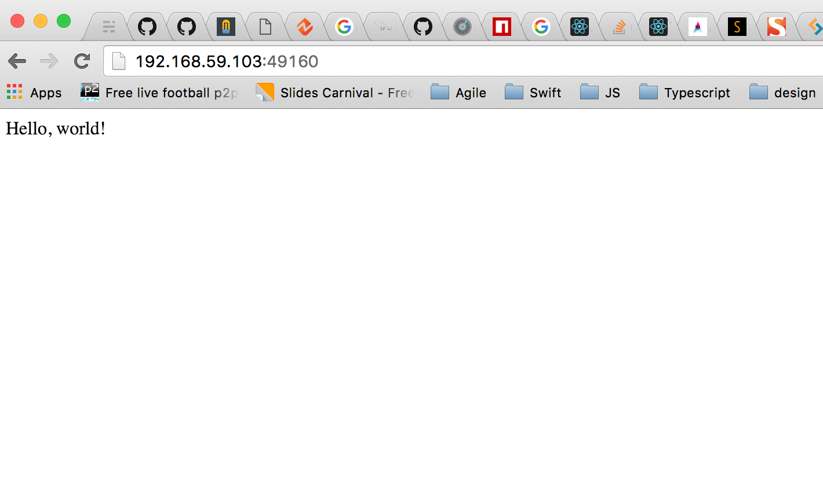
Task: Open the Typescript bookmarks folder
Action: [685, 93]
